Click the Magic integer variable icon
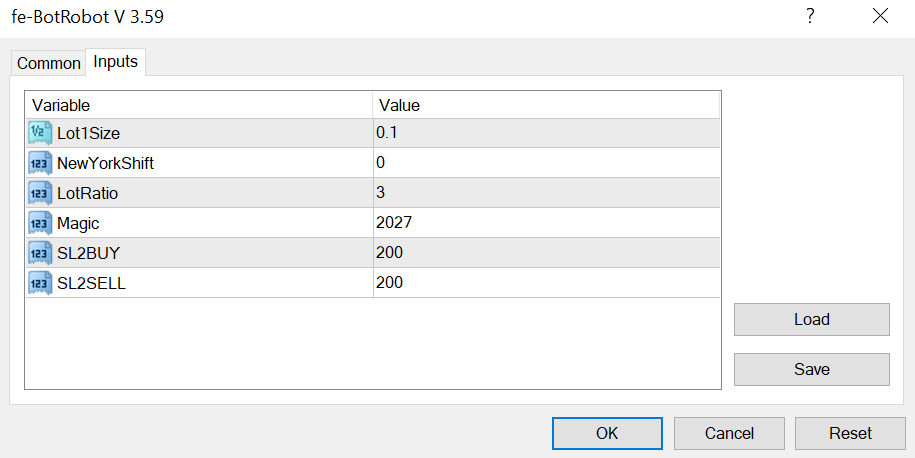 [40, 223]
